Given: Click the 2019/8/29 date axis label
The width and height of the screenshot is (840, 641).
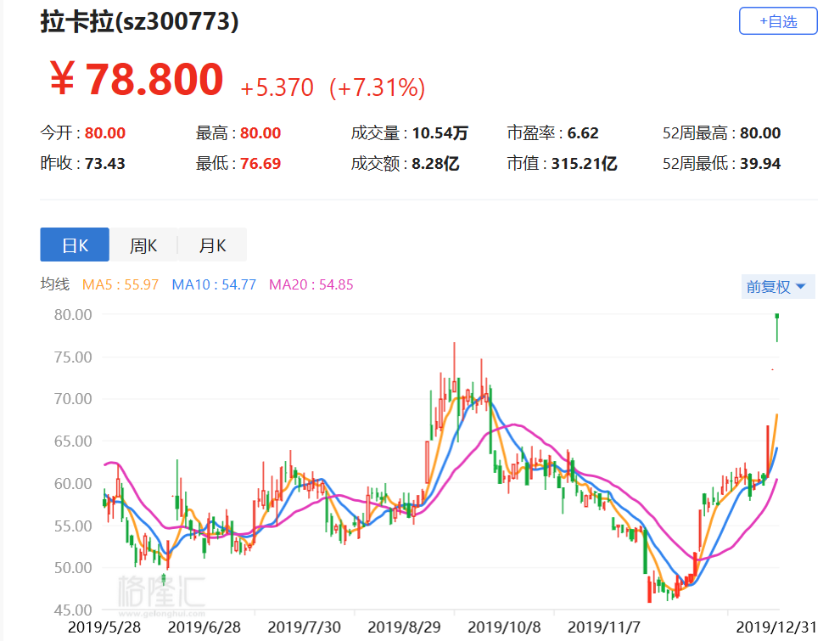Looking at the screenshot, I should point(405,627).
